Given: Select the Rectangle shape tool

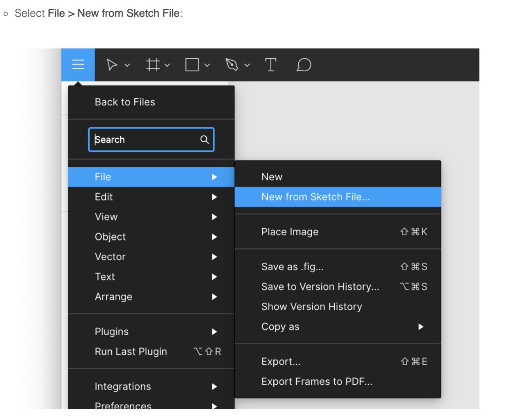Looking at the screenshot, I should click(x=192, y=65).
